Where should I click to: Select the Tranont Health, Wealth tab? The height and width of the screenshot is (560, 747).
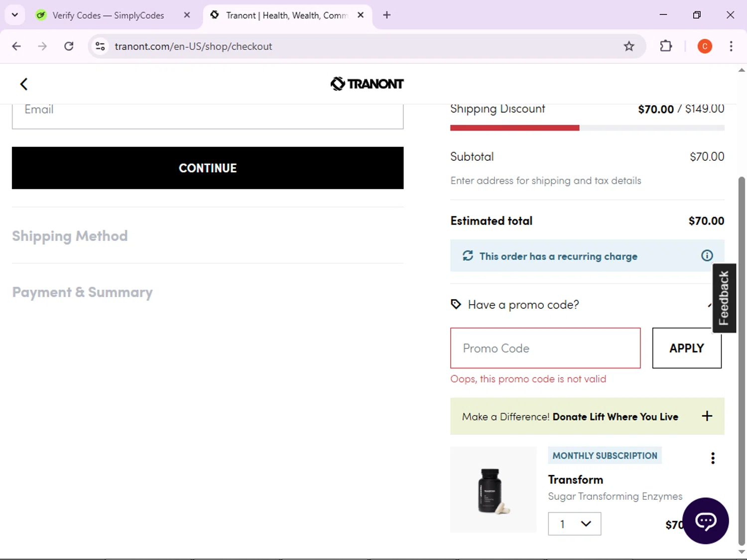click(x=286, y=15)
